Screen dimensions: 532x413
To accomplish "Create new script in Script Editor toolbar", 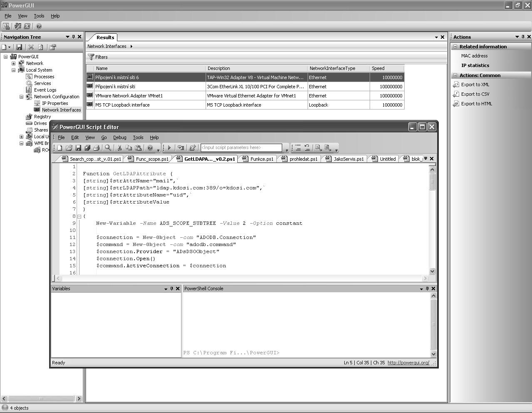I will click(60, 147).
